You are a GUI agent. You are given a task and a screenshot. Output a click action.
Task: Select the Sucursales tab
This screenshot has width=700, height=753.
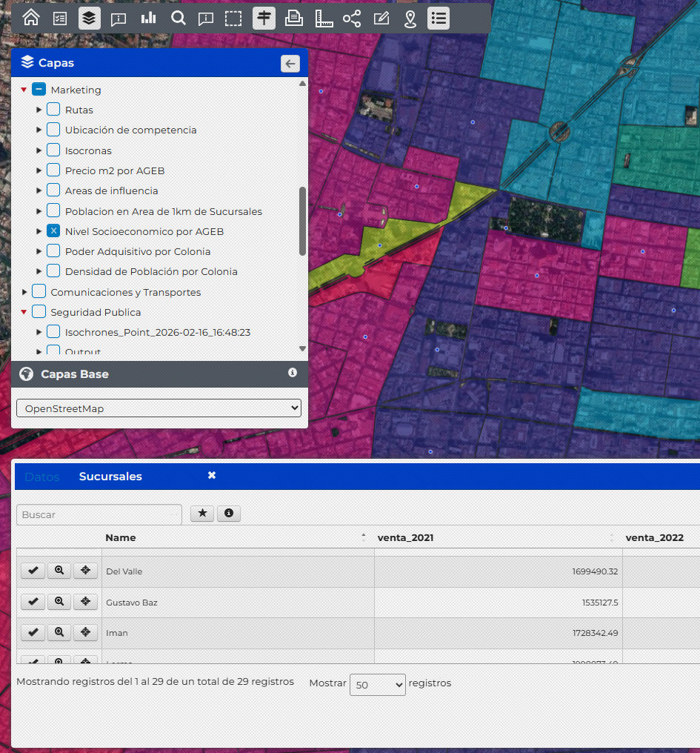(110, 477)
